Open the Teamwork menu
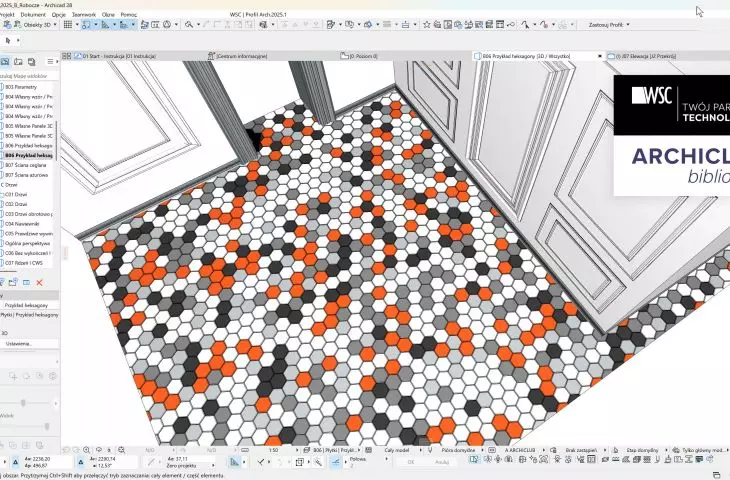This screenshot has height=480, width=730. pyautogui.click(x=84, y=14)
